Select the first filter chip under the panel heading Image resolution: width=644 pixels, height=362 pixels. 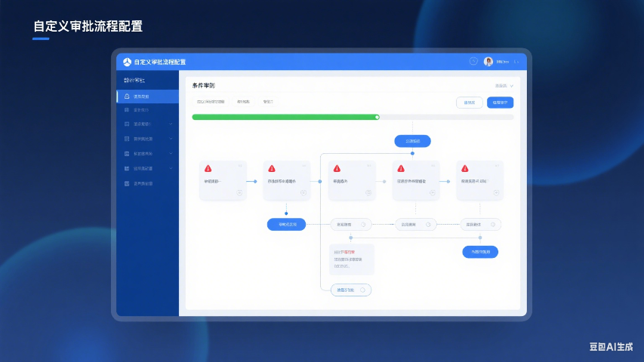click(x=211, y=102)
